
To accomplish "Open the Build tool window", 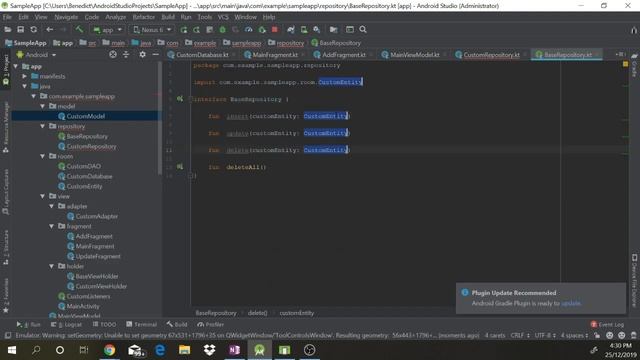I will point(177,324).
